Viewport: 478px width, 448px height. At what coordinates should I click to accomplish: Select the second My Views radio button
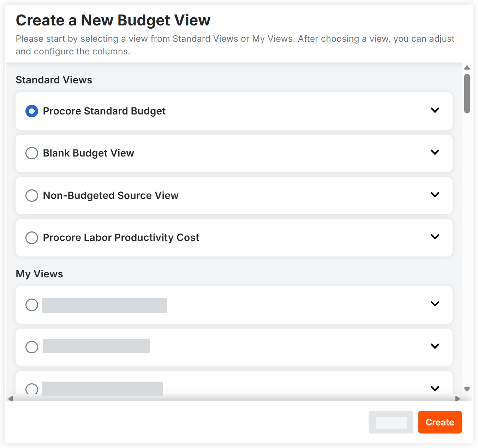[x=32, y=347]
